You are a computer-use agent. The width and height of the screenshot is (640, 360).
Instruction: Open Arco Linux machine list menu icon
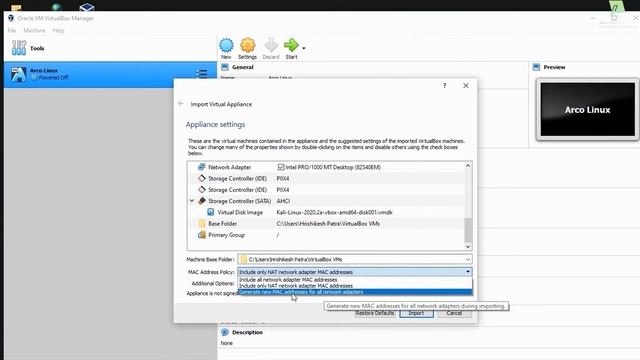click(201, 74)
